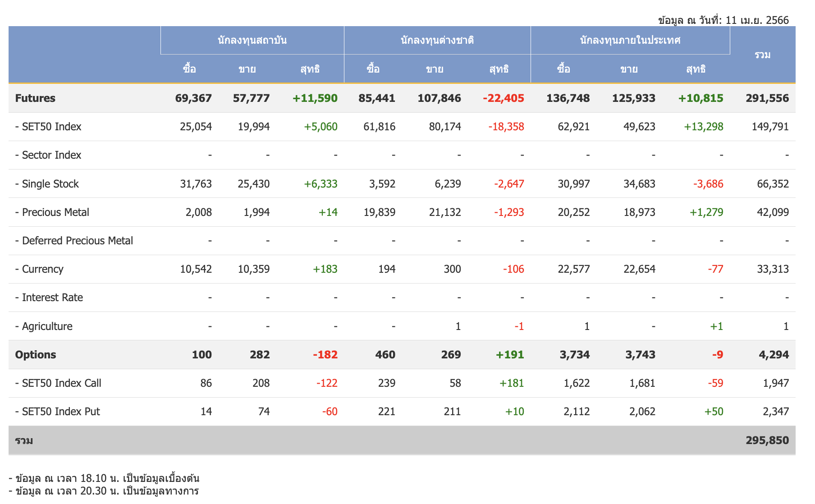The image size is (815, 504).
Task: Click Agriculture foreign net -1
Action: (x=519, y=326)
